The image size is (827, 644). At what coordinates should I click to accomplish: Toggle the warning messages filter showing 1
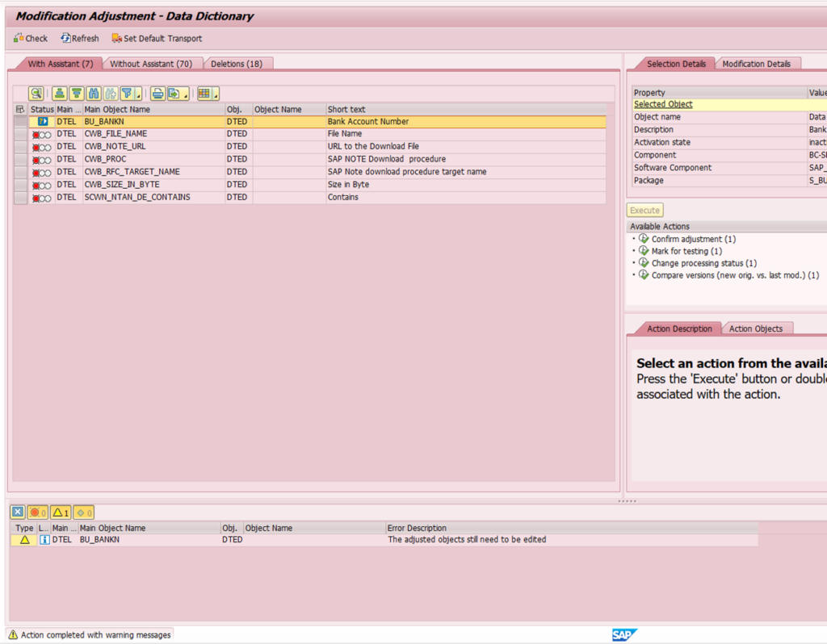(61, 512)
